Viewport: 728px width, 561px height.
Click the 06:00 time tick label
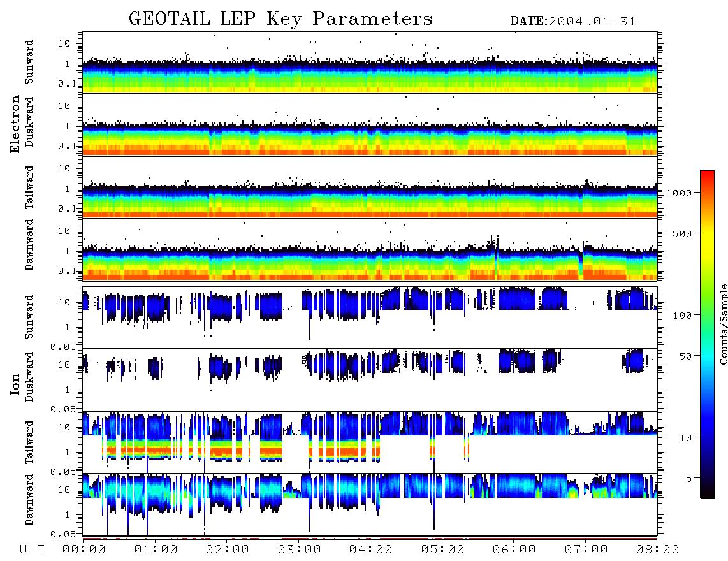click(514, 550)
